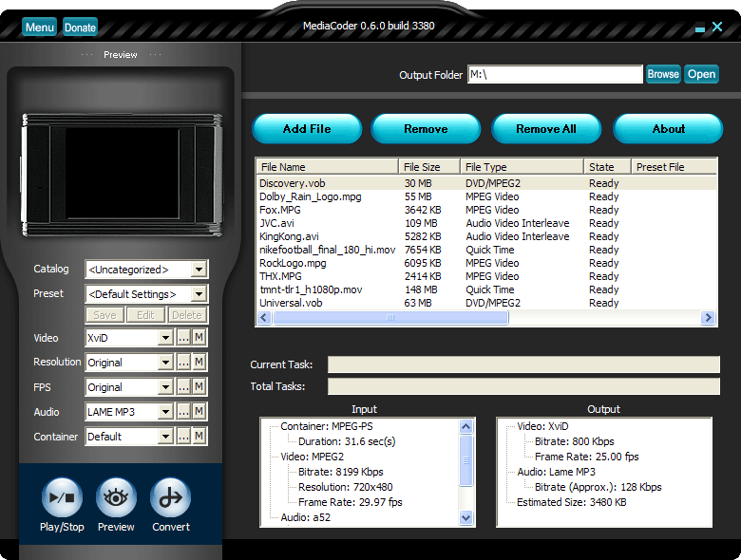Click the M button beside Video codec

(x=199, y=338)
